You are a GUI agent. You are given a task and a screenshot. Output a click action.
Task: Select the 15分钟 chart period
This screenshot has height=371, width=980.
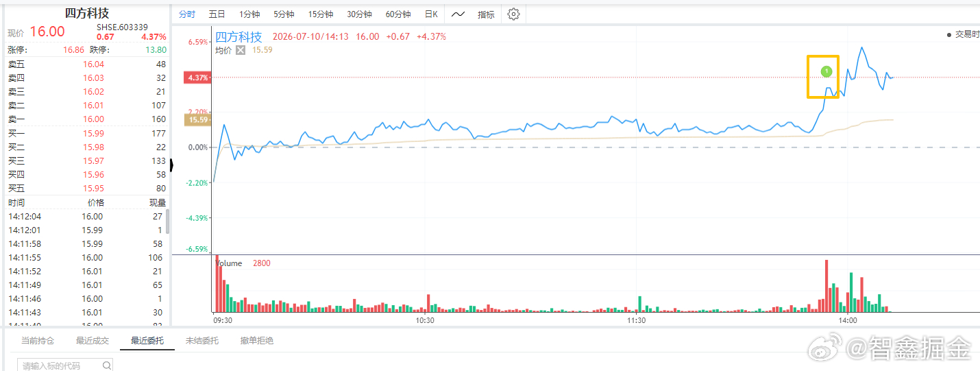pyautogui.click(x=321, y=14)
